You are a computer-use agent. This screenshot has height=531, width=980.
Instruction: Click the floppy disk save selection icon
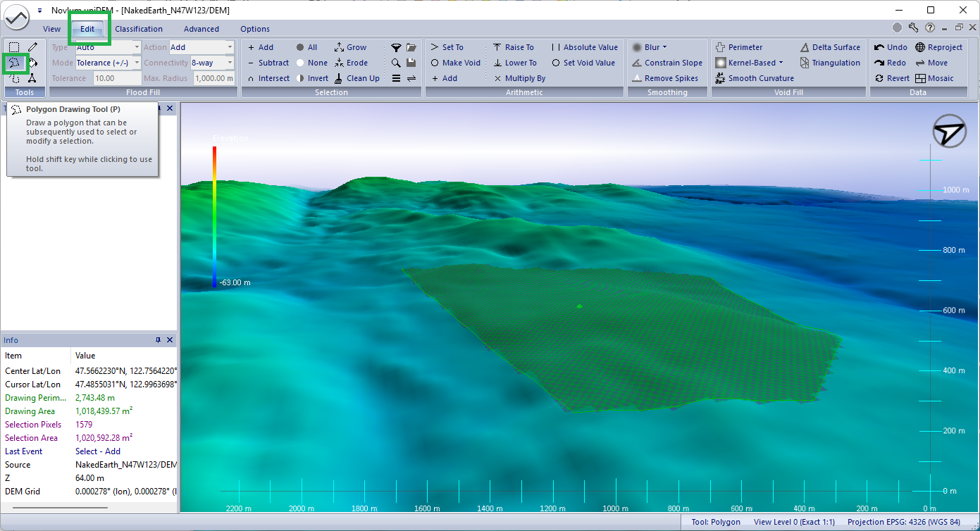[411, 63]
